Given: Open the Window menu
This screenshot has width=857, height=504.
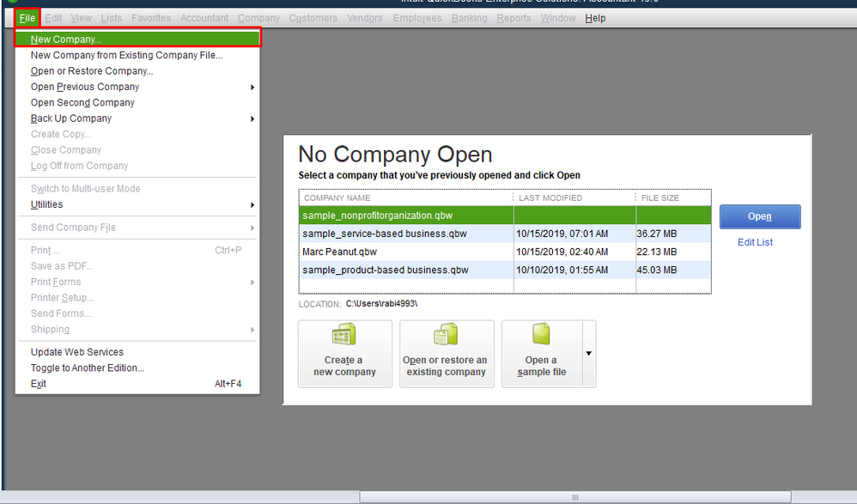Looking at the screenshot, I should 558,18.
